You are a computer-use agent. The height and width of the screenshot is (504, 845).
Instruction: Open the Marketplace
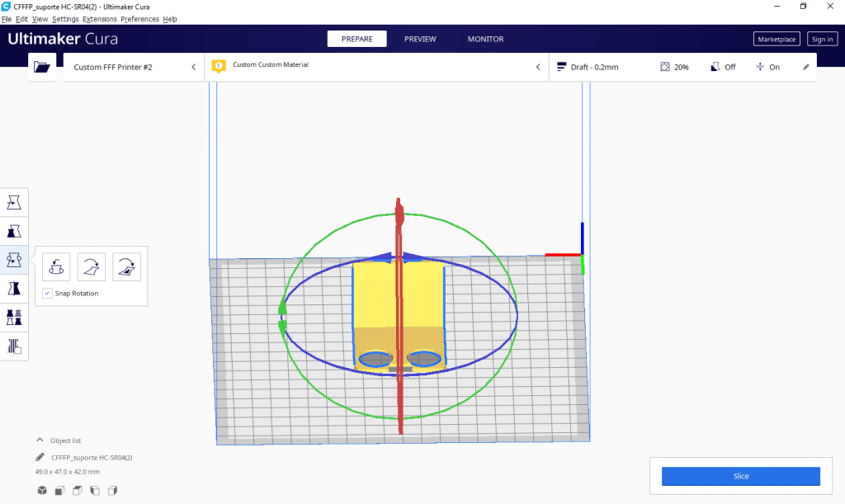coord(777,39)
